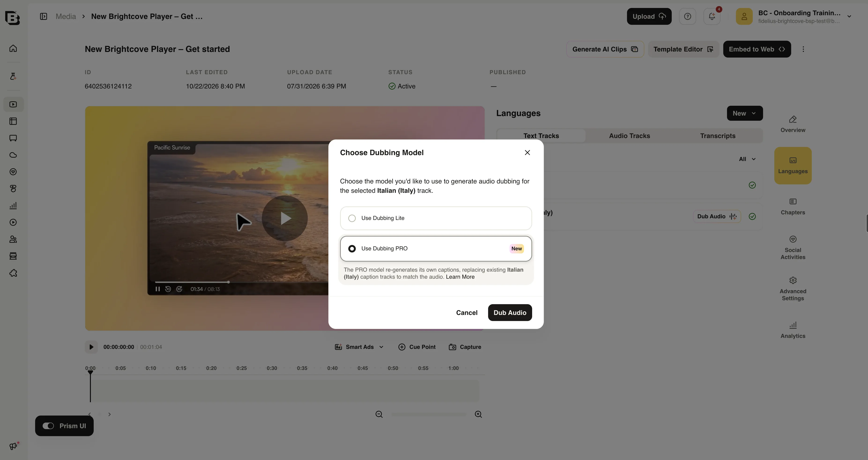Viewport: 868px width, 460px height.
Task: Click the megaphone announcements icon
Action: coord(13,446)
